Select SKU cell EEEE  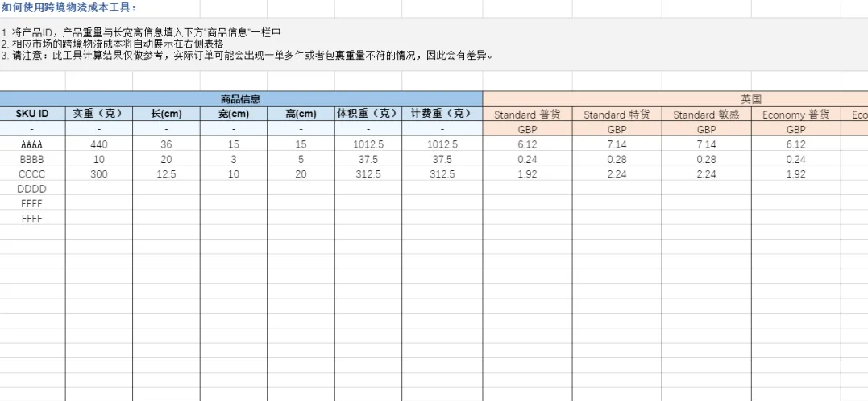pos(32,204)
